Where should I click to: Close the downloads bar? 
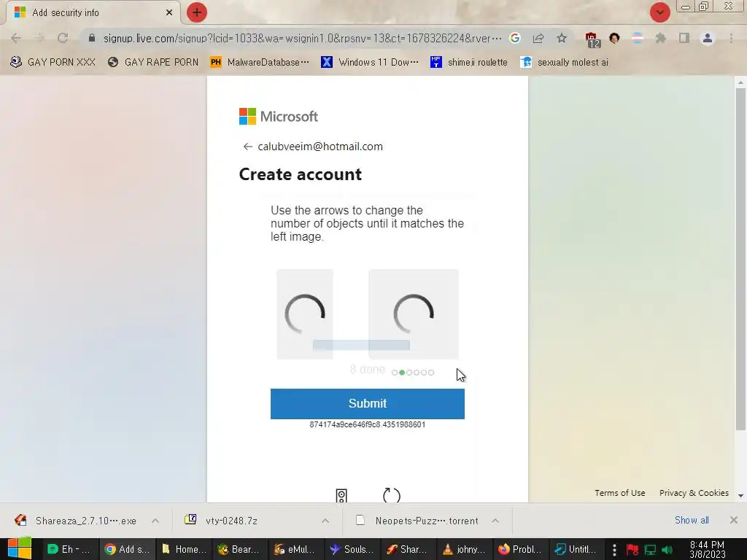pos(734,520)
